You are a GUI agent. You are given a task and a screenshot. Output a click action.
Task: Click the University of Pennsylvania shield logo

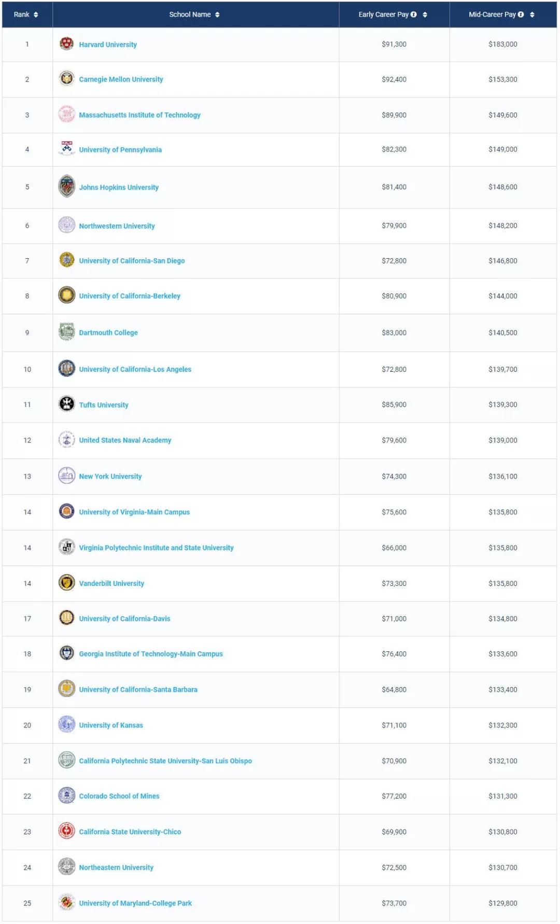pyautogui.click(x=66, y=149)
